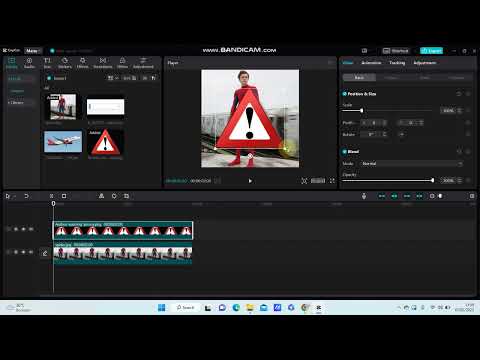Open the player options menu icon
480x360 pixels.
click(331, 63)
